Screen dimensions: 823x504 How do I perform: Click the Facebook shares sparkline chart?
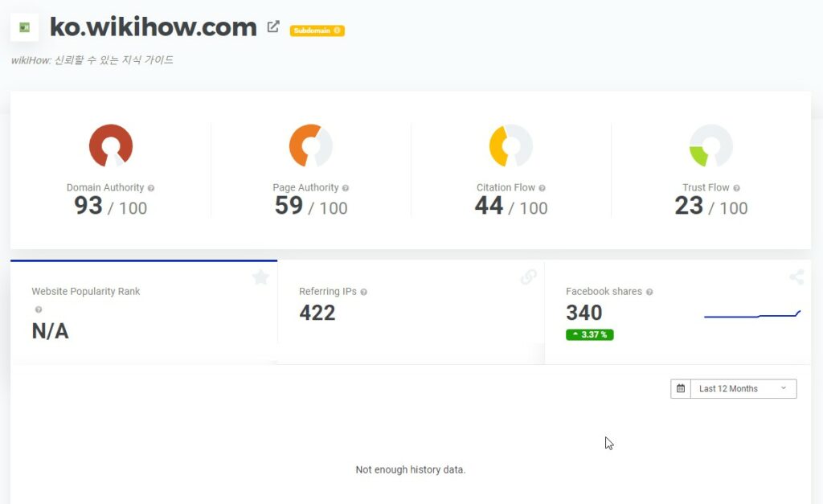click(752, 314)
